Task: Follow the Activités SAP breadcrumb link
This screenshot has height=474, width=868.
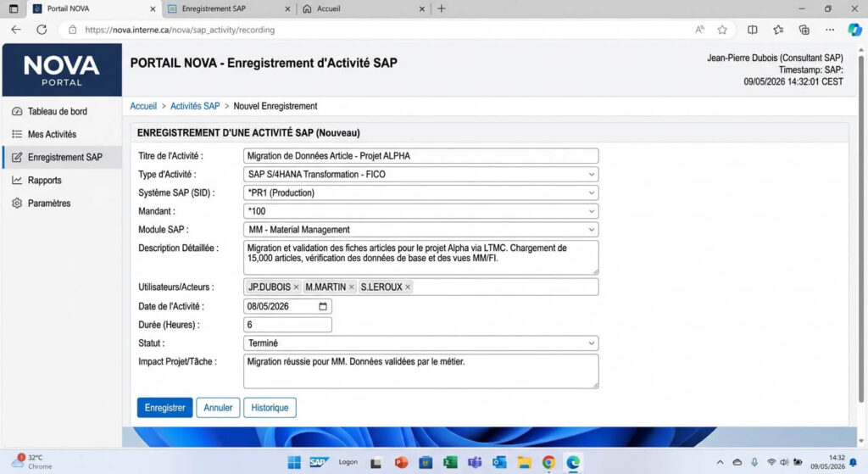Action: coord(195,106)
